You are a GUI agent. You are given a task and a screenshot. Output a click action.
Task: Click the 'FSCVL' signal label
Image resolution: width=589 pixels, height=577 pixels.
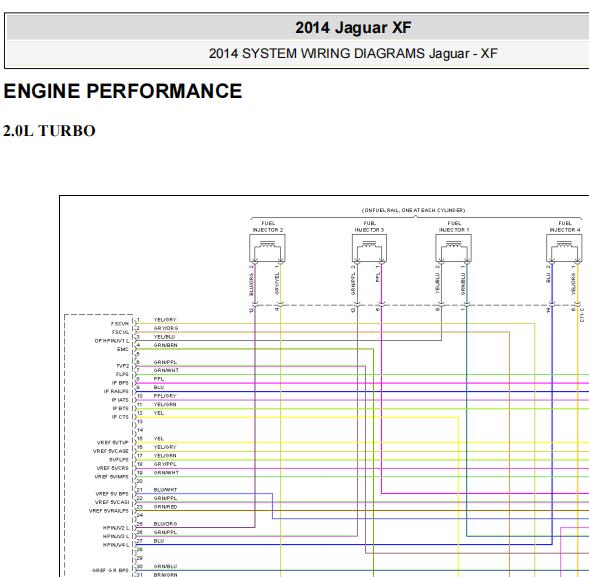point(120,332)
